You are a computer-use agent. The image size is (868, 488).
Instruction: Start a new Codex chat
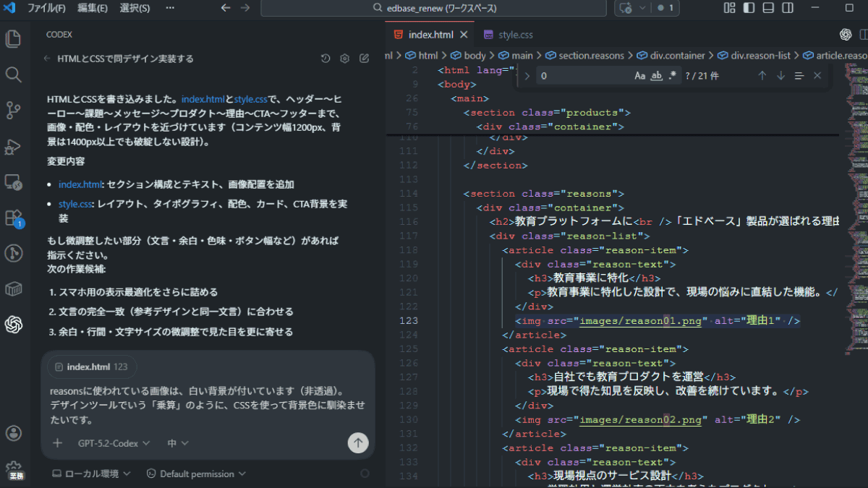[x=365, y=59]
